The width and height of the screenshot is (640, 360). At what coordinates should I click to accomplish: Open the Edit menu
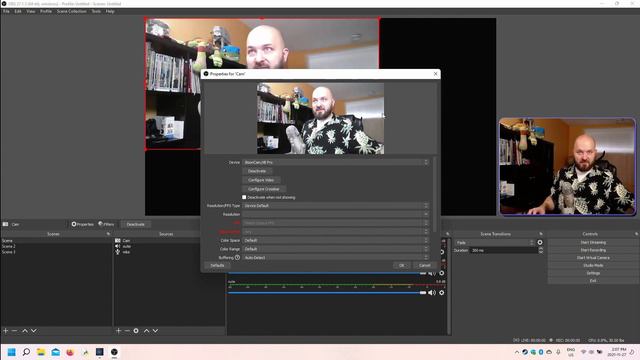[18, 11]
